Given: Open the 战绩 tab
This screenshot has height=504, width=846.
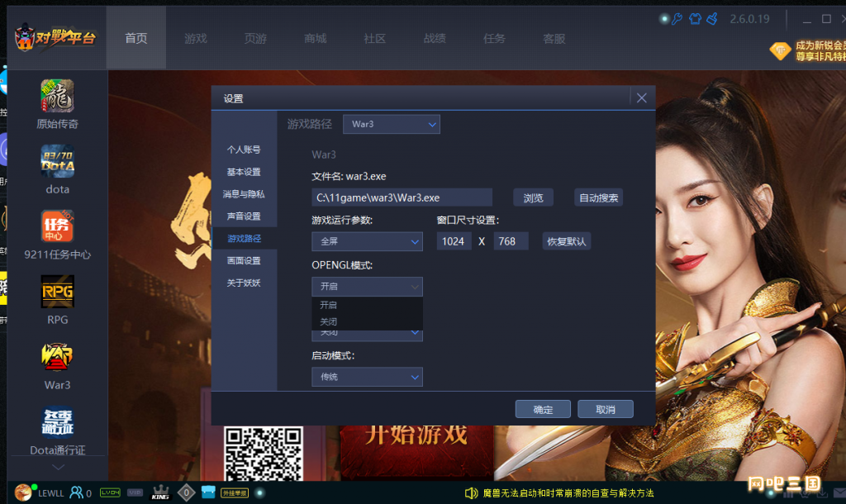Looking at the screenshot, I should 435,38.
